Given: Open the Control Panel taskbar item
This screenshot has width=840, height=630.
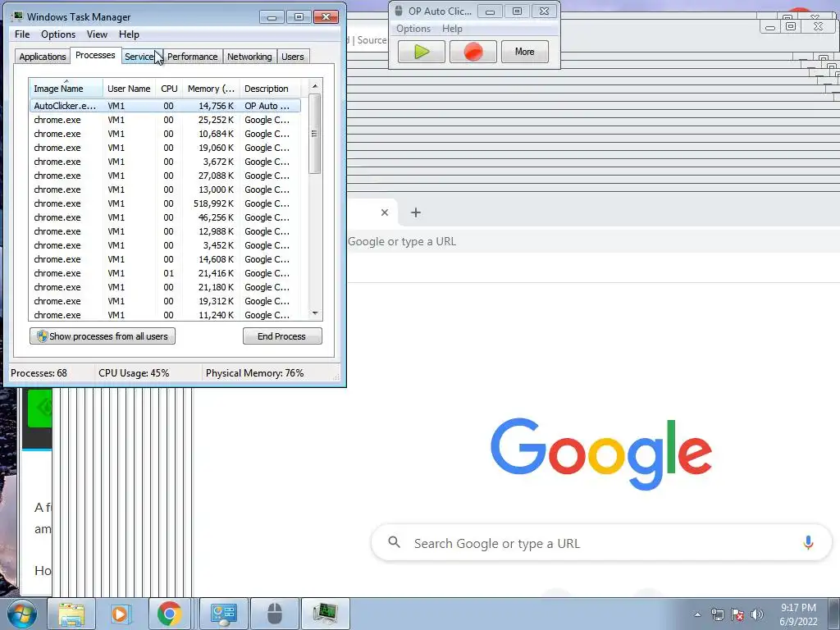Looking at the screenshot, I should [x=223, y=614].
